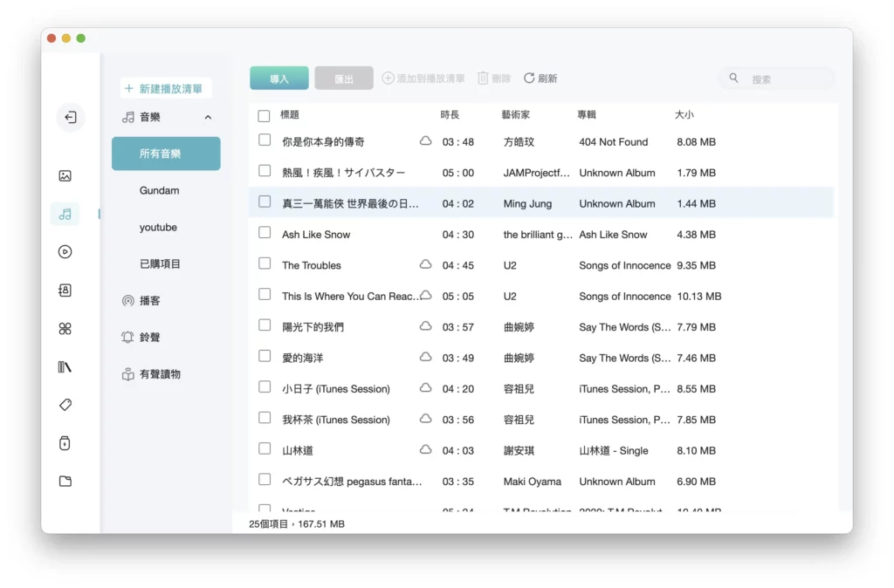Screen dimensions: 894x588
Task: Click cloud icon for 我杯茶 (iTunes Session)
Action: 425,418
